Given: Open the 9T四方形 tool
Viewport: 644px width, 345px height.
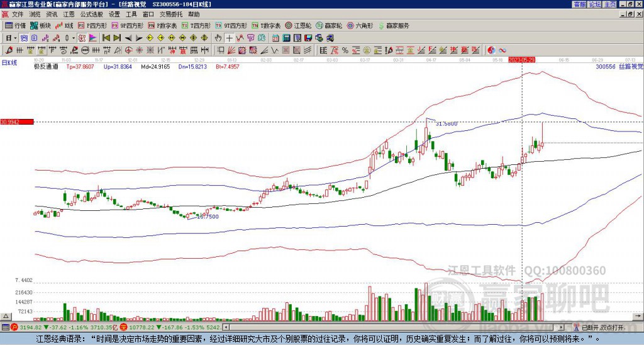Looking at the screenshot, I should point(231,25).
